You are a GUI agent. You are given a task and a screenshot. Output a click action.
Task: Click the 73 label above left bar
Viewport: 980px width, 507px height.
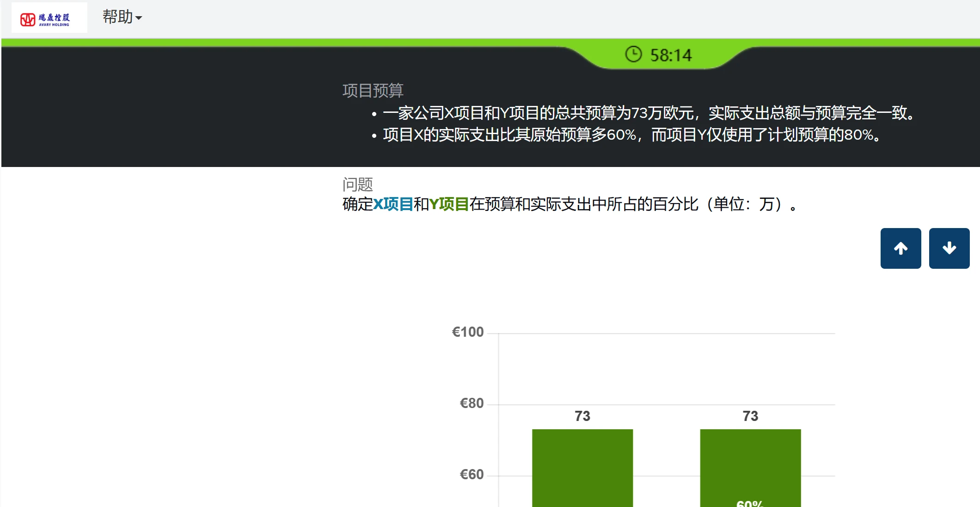click(582, 416)
